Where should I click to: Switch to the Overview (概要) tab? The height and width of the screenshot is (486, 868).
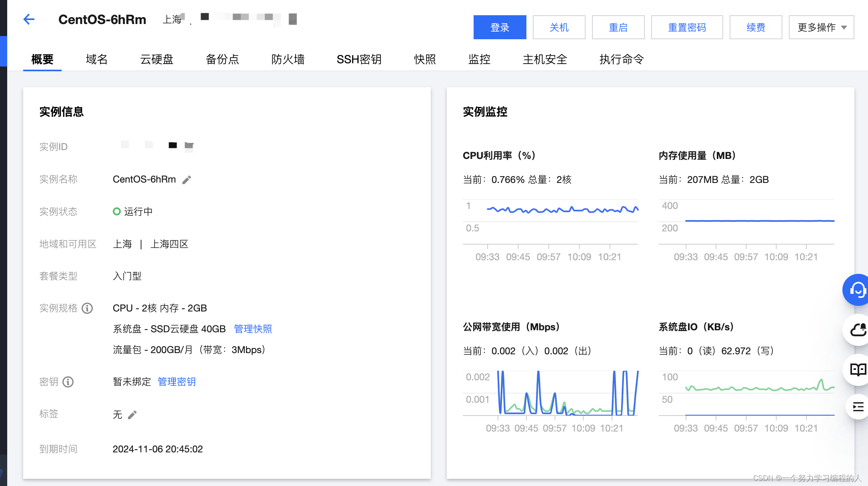(42, 59)
